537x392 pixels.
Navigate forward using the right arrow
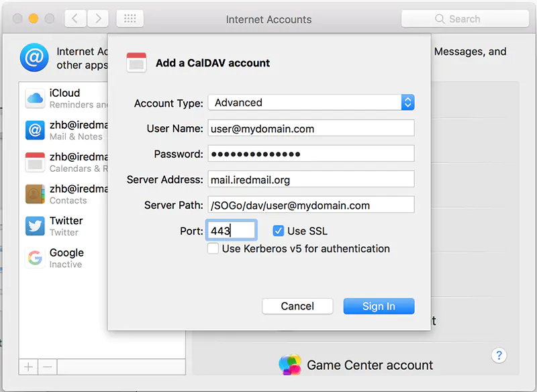click(x=98, y=18)
